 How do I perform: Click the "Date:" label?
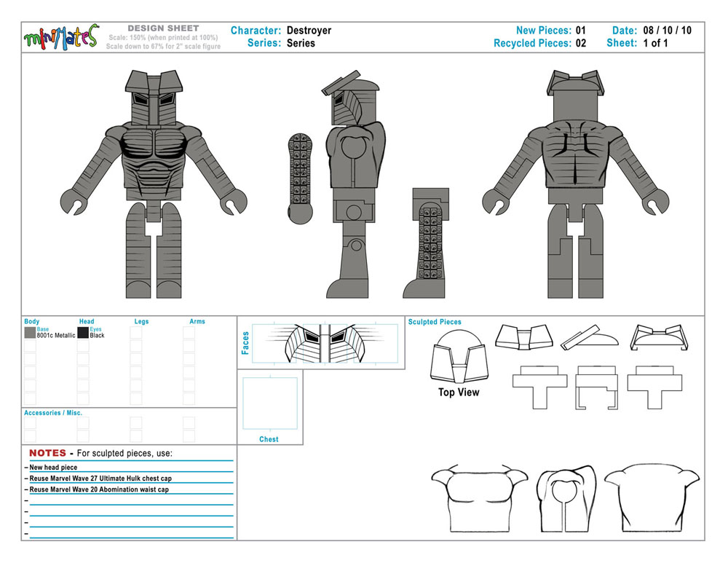[625, 31]
